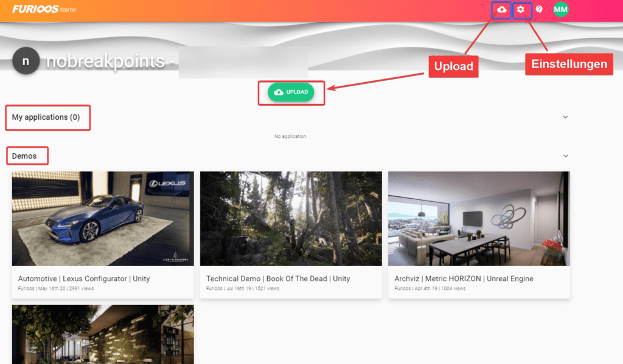The height and width of the screenshot is (364, 623).
Task: Click the 'nobreakpoints' organization name
Action: (105, 61)
